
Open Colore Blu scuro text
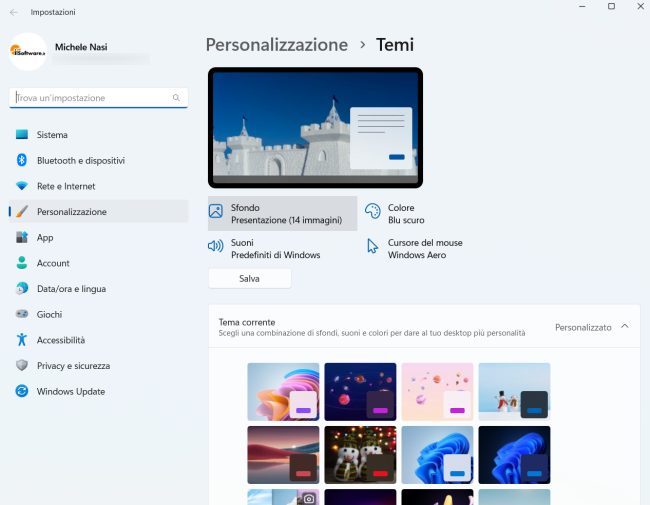pos(406,214)
